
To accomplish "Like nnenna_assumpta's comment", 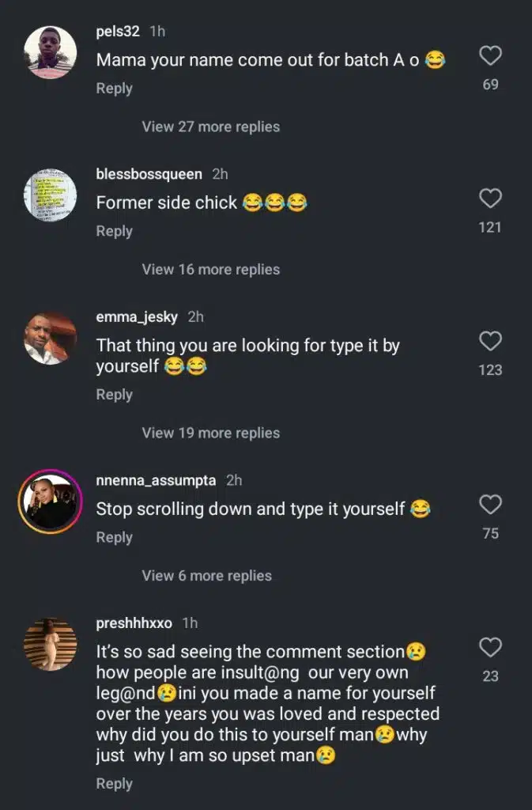I will (491, 505).
